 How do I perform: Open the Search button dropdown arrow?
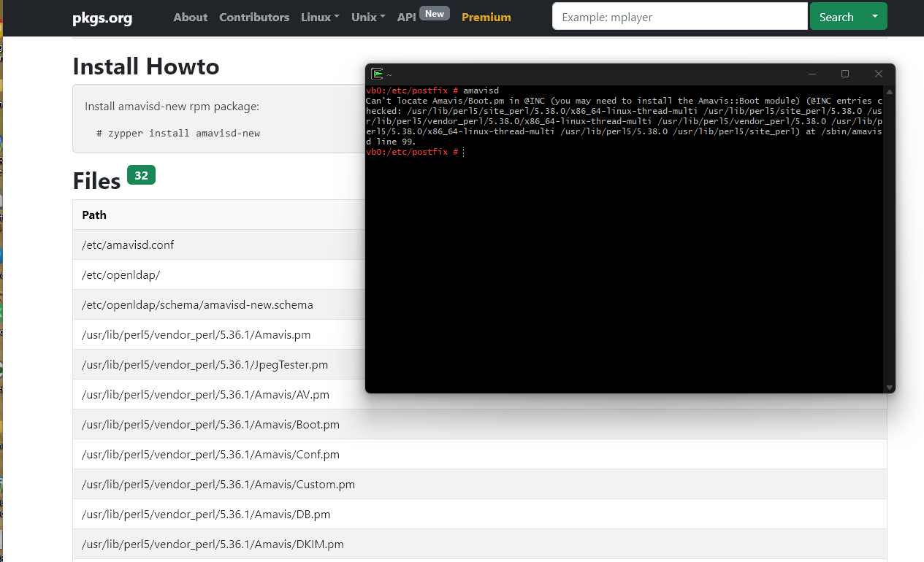pos(875,16)
